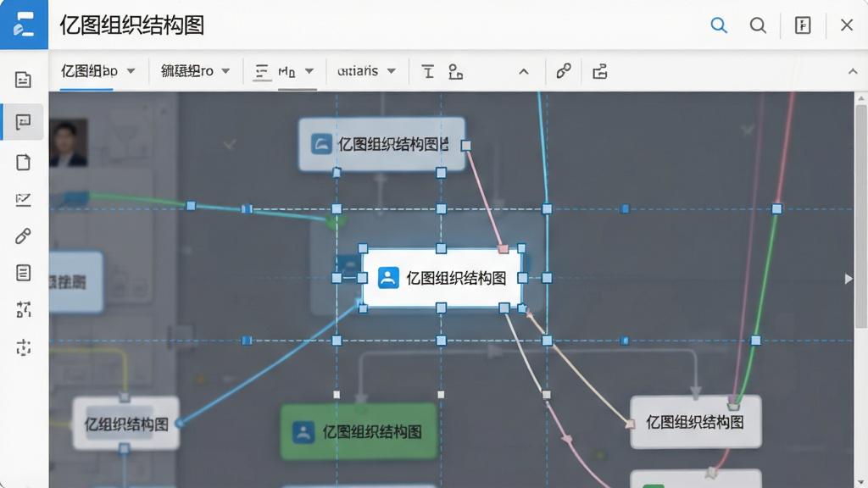
Task: Click the person icon inside the selected white node
Action: click(x=388, y=278)
